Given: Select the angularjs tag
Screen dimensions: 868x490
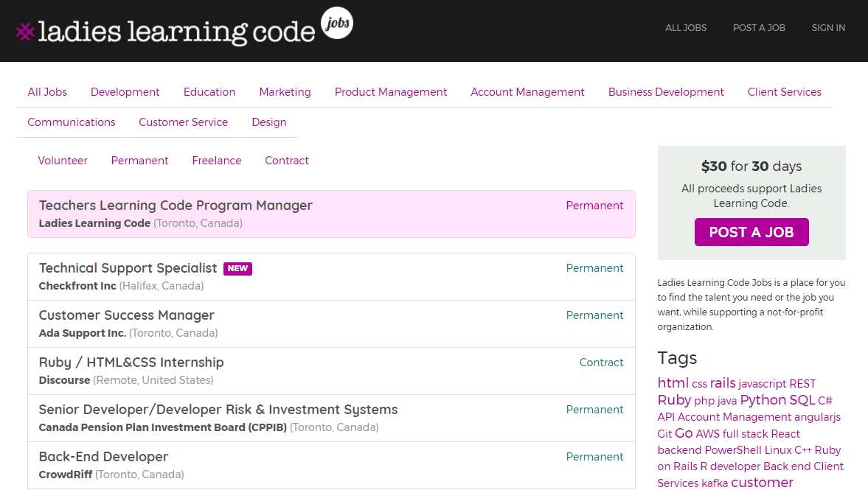Looking at the screenshot, I should [817, 418].
